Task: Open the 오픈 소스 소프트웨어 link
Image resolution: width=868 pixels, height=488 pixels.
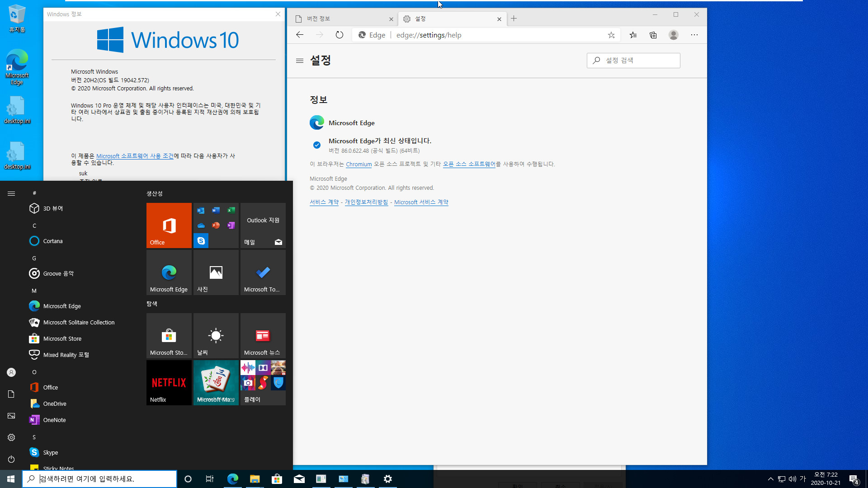Action: (x=469, y=164)
